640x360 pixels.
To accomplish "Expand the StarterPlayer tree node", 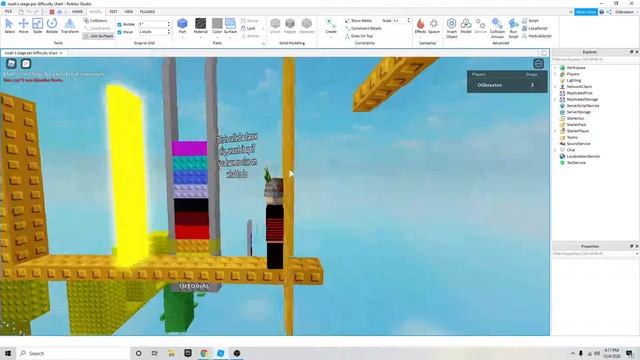I will pos(556,131).
